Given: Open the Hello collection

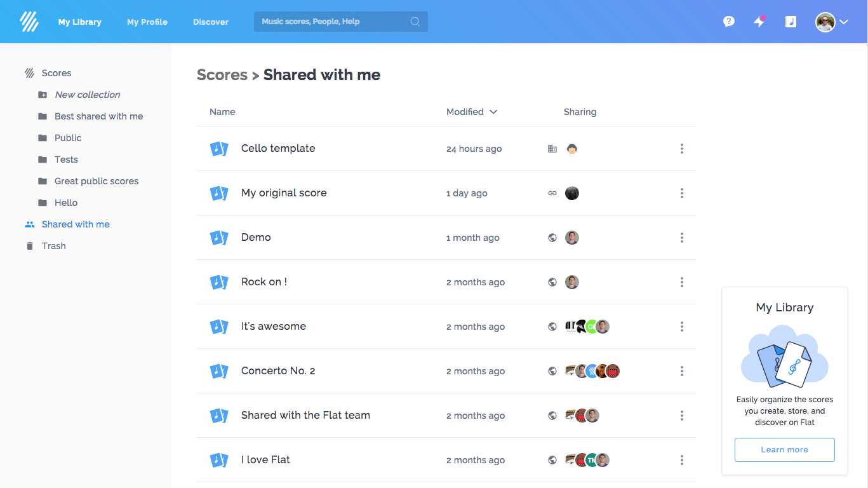Looking at the screenshot, I should [x=66, y=203].
